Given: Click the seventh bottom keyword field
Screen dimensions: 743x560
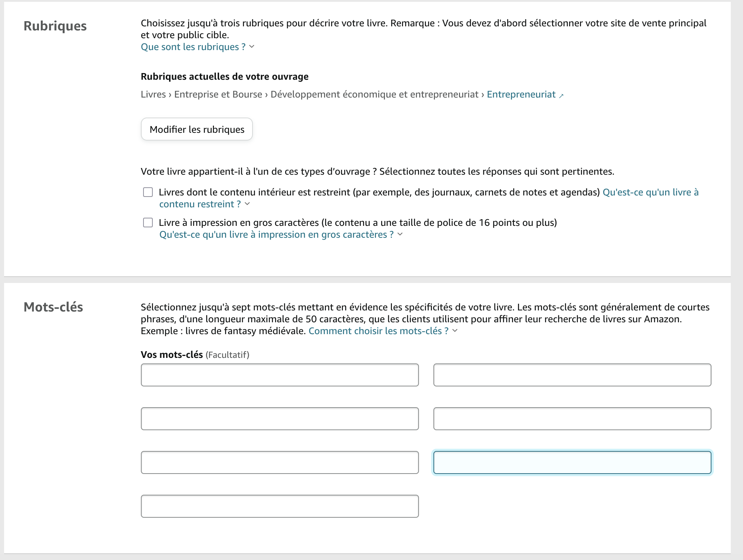Looking at the screenshot, I should point(280,506).
